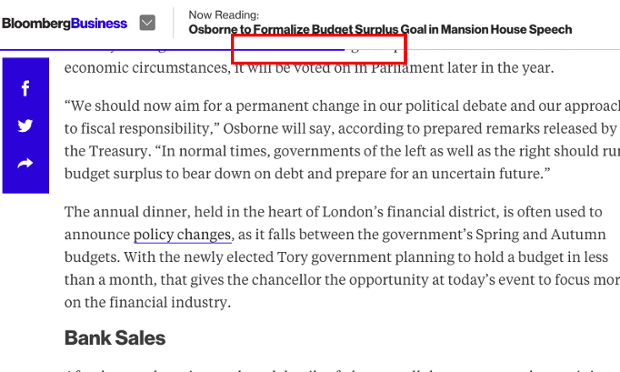This screenshot has height=372, width=620.
Task: Open the share arrow icon options
Action: [x=25, y=163]
